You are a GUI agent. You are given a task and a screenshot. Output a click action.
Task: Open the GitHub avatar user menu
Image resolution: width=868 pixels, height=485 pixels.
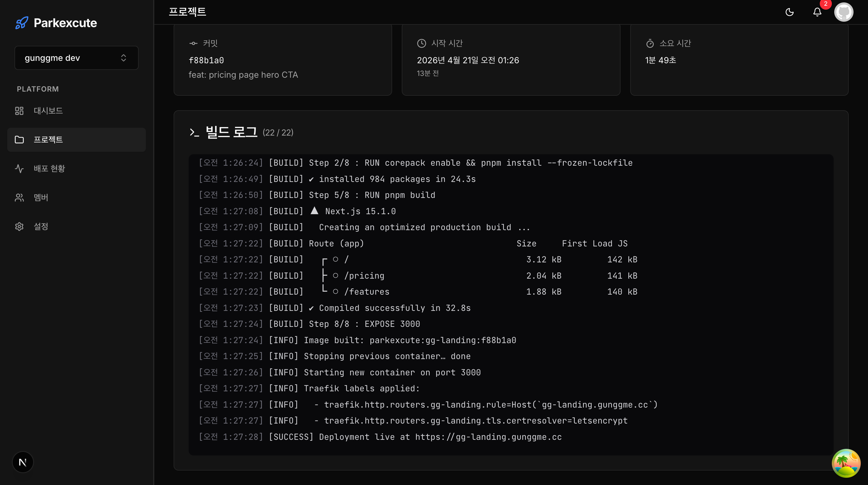(x=843, y=12)
